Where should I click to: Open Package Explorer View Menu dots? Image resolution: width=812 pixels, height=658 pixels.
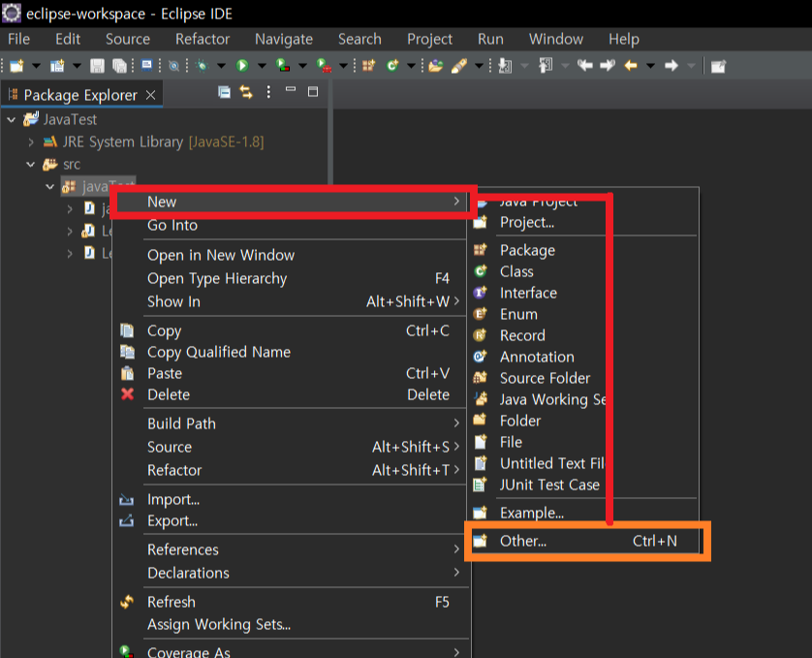click(x=268, y=92)
